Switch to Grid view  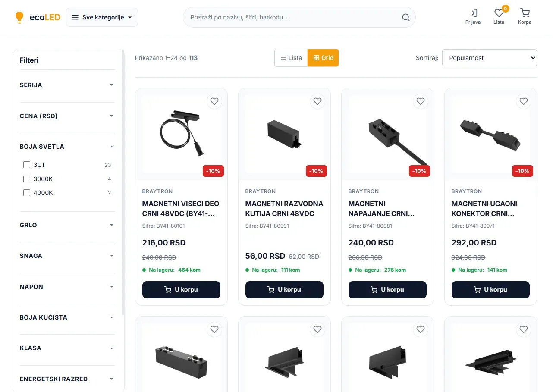(x=323, y=58)
